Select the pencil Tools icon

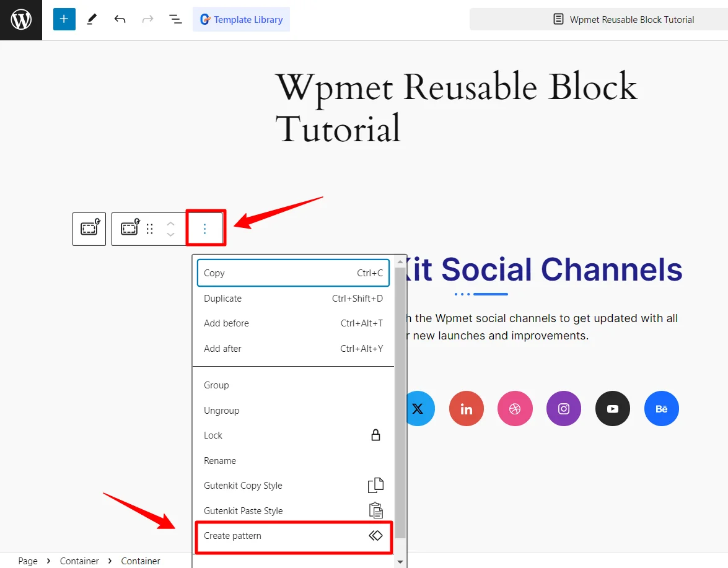point(92,19)
